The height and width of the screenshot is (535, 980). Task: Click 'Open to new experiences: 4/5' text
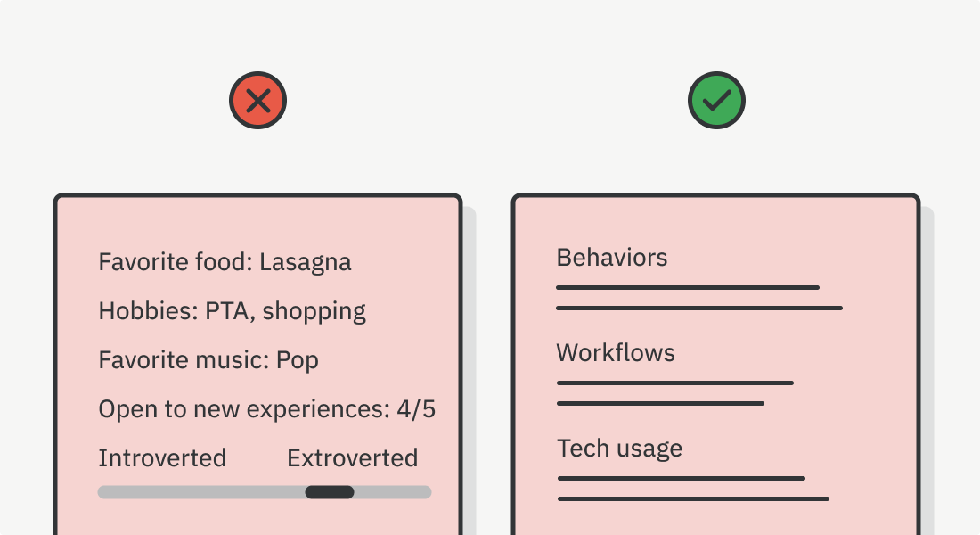tap(266, 409)
